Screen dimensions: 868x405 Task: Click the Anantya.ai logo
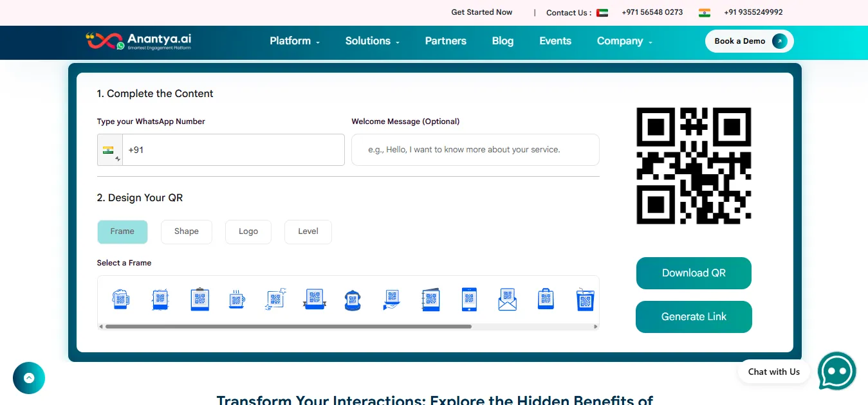pos(138,41)
